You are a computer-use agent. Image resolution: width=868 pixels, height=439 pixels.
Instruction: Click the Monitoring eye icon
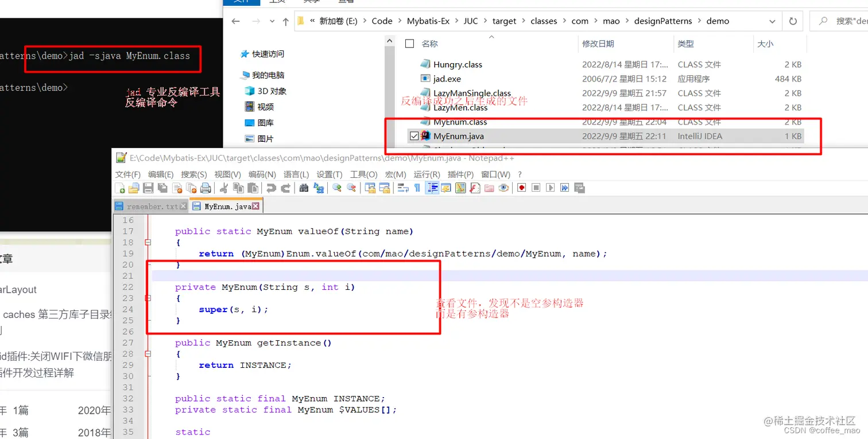pos(503,188)
